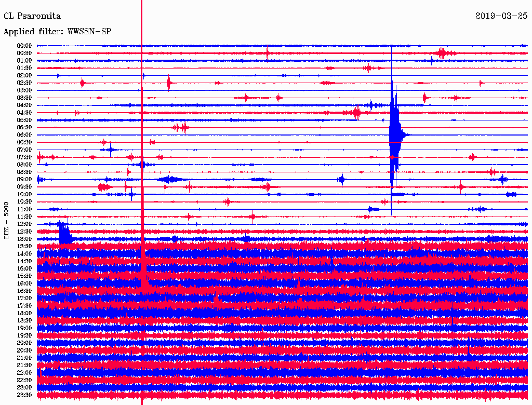Select the 22:30 time label

pos(24,380)
